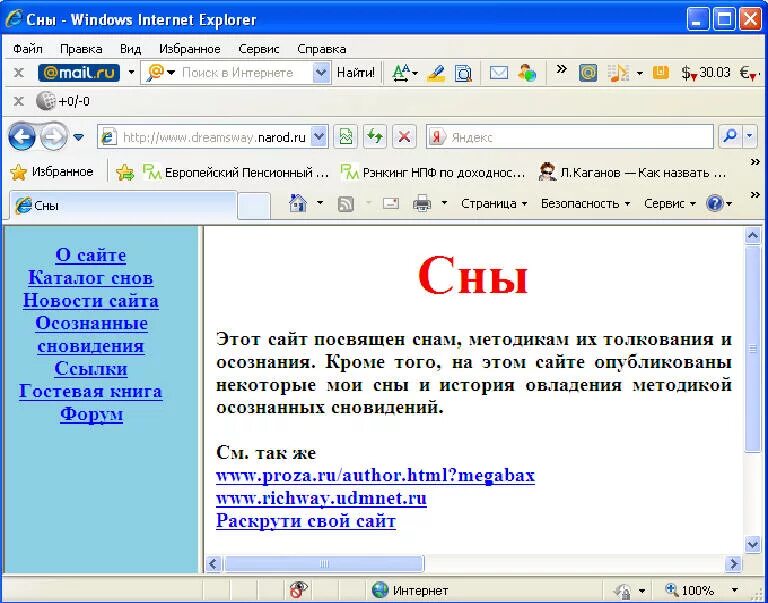Close the +0/-0 toolbar with its X
Image resolution: width=768 pixels, height=603 pixels.
19,101
